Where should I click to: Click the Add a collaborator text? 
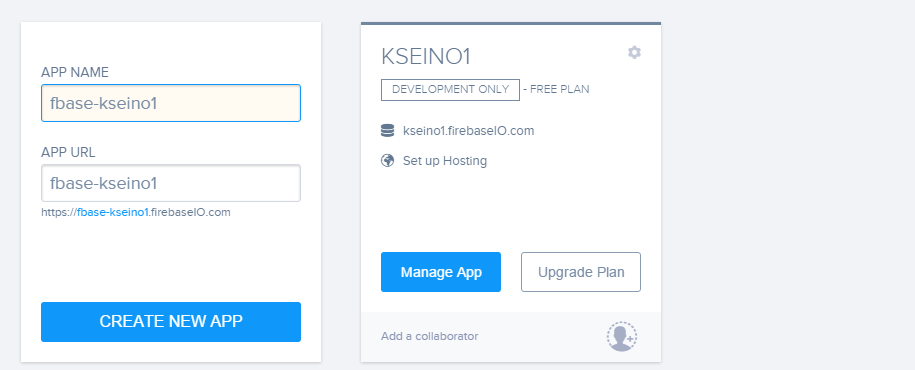pos(429,336)
